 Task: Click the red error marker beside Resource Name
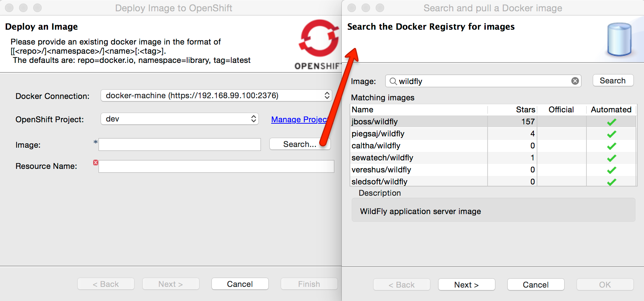(x=95, y=163)
